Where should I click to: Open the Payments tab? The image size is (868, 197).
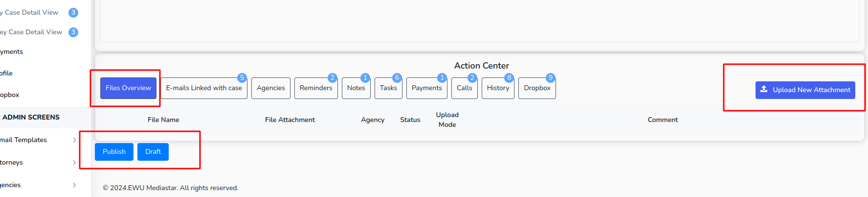(427, 88)
